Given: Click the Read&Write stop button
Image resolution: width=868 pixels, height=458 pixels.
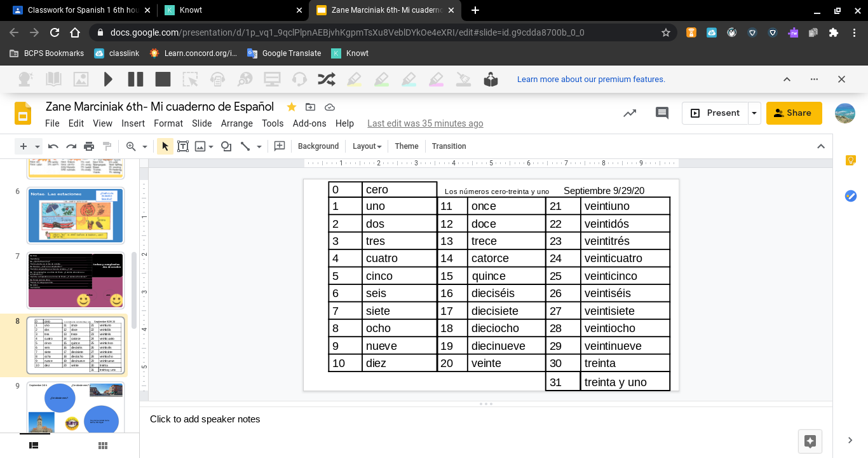Looking at the screenshot, I should (x=163, y=80).
